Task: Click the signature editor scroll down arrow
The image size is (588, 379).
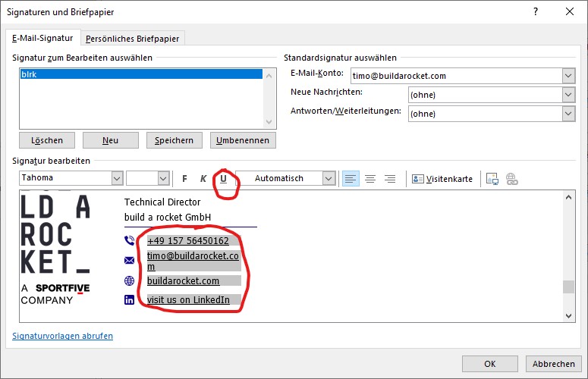Action: point(568,316)
